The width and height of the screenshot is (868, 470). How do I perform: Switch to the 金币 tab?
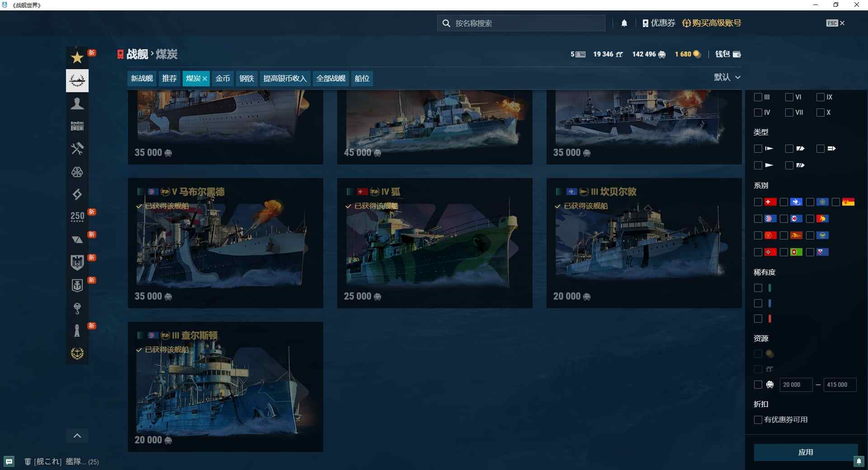[222, 78]
